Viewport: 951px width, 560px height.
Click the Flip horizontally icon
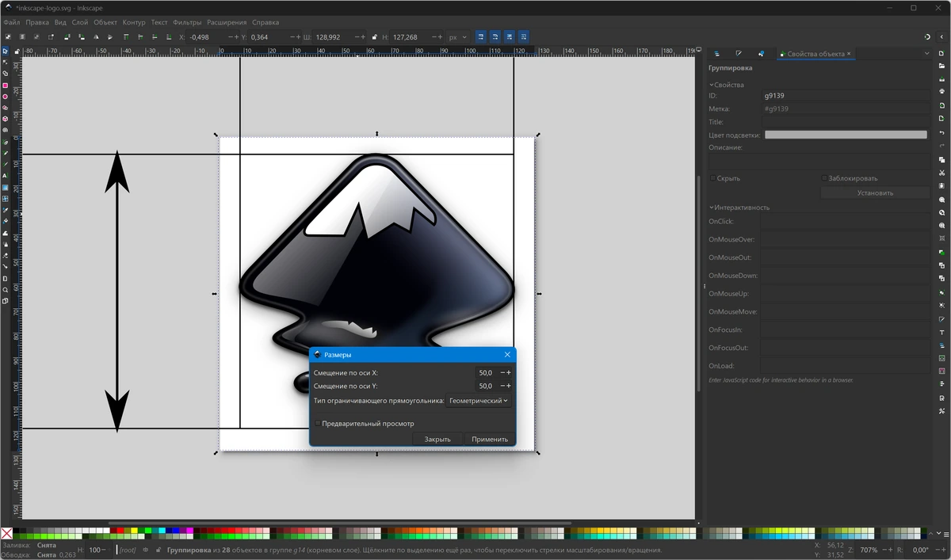click(96, 36)
